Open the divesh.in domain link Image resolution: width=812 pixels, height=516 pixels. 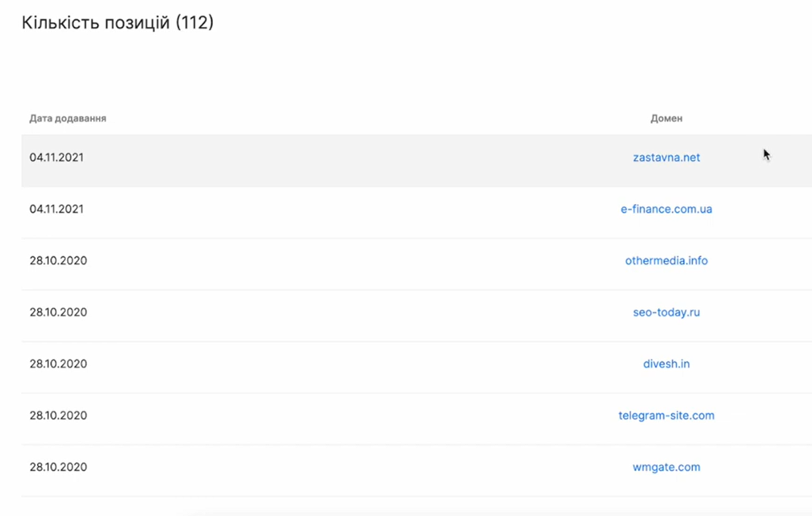click(666, 364)
